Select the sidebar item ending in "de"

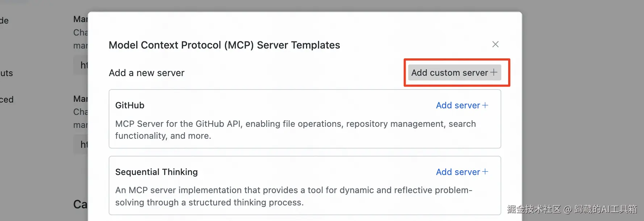[4, 21]
